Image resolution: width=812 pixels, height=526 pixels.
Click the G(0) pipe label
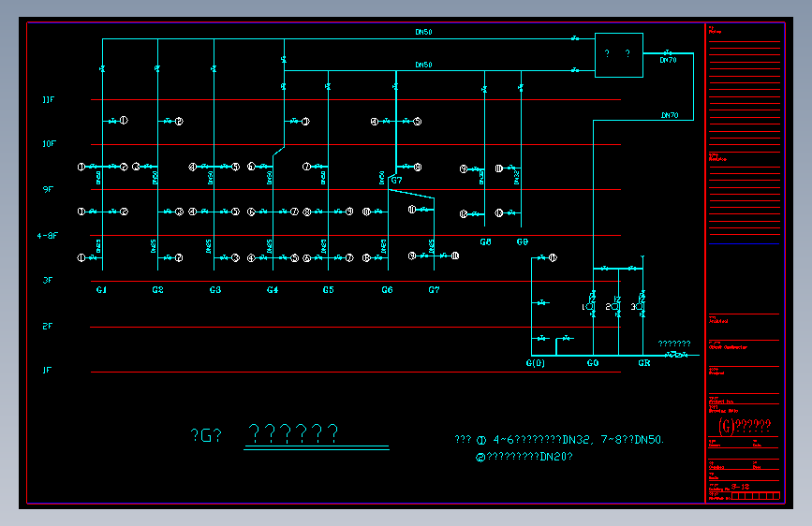coord(536,363)
